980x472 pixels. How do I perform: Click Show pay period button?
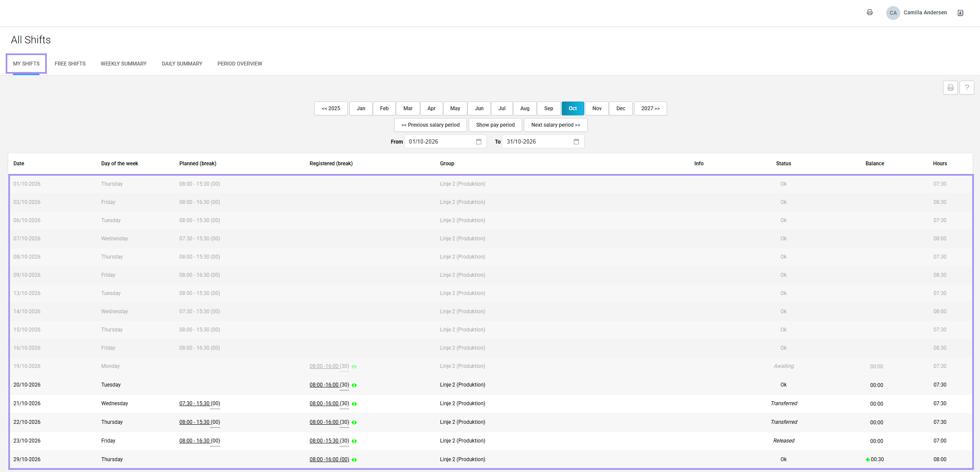coord(495,125)
